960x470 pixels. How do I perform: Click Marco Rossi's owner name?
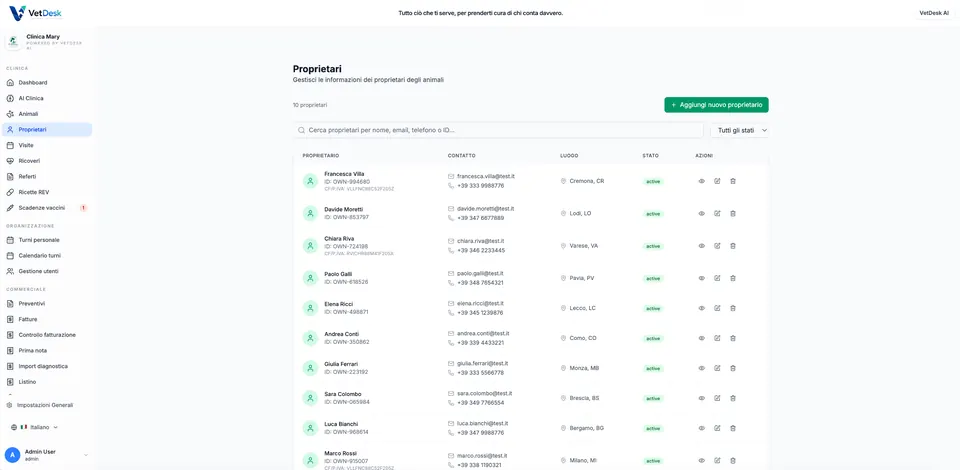341,453
